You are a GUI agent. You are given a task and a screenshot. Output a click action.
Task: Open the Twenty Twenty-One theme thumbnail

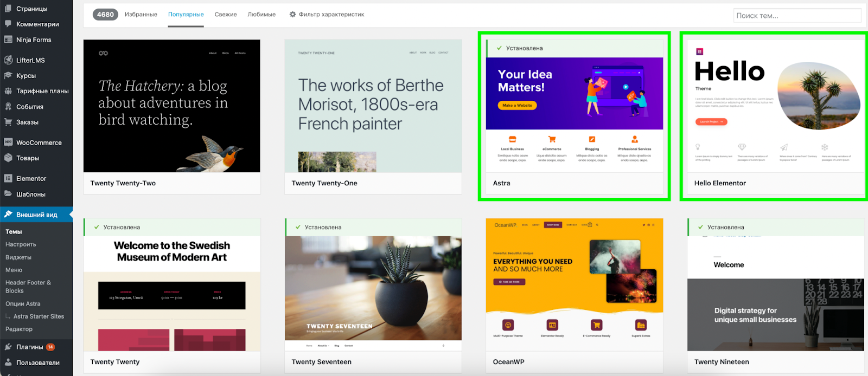pyautogui.click(x=373, y=106)
